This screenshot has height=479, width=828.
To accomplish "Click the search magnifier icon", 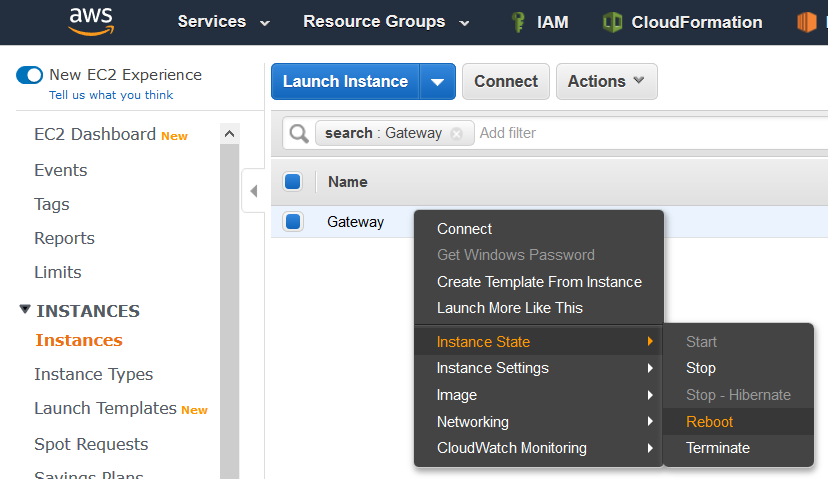I will tap(298, 133).
